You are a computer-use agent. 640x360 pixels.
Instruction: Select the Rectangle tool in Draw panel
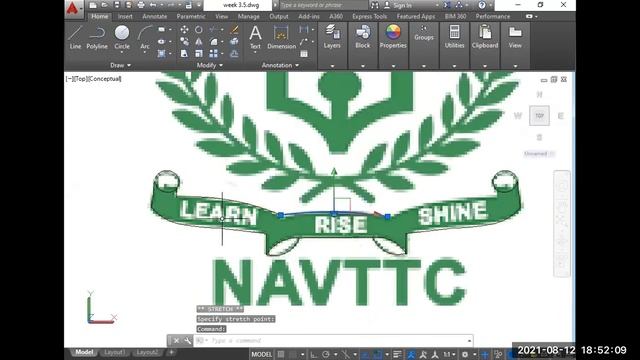click(x=162, y=29)
